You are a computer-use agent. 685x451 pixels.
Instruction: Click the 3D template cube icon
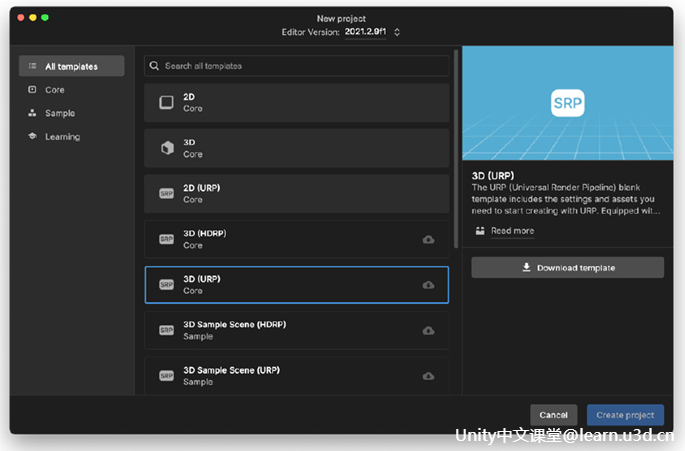[x=167, y=148]
